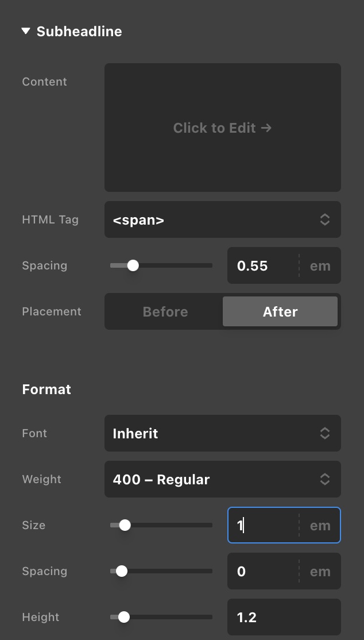Click the Weight dropdown chevron arrows icon

pos(325,479)
